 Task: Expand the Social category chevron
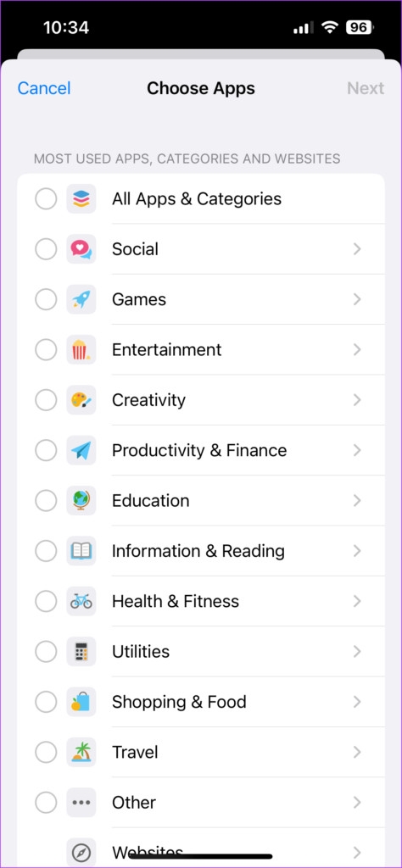click(x=357, y=249)
